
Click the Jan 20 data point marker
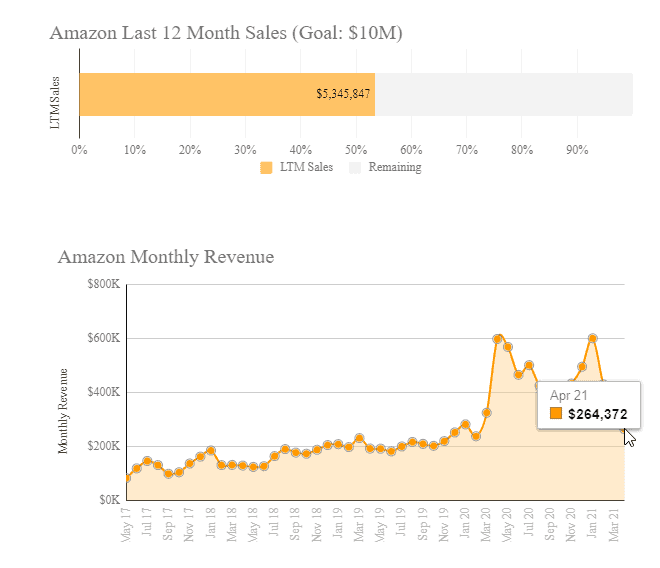click(465, 425)
